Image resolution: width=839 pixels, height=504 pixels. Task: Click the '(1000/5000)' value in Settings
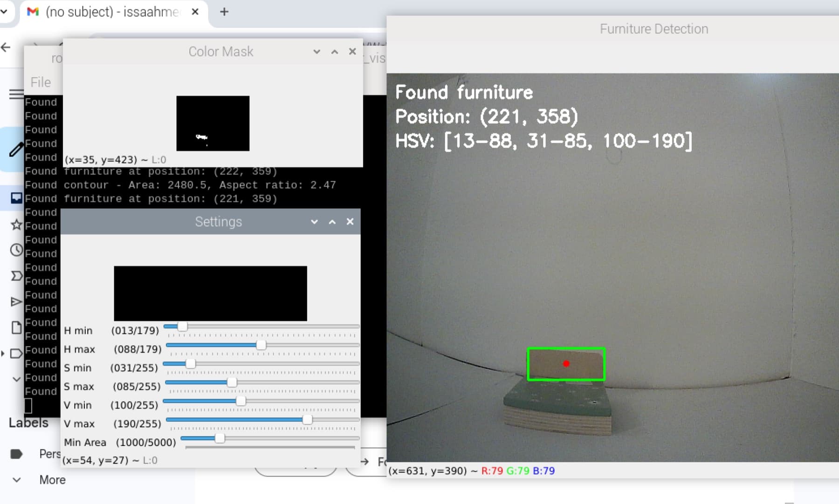(x=146, y=442)
